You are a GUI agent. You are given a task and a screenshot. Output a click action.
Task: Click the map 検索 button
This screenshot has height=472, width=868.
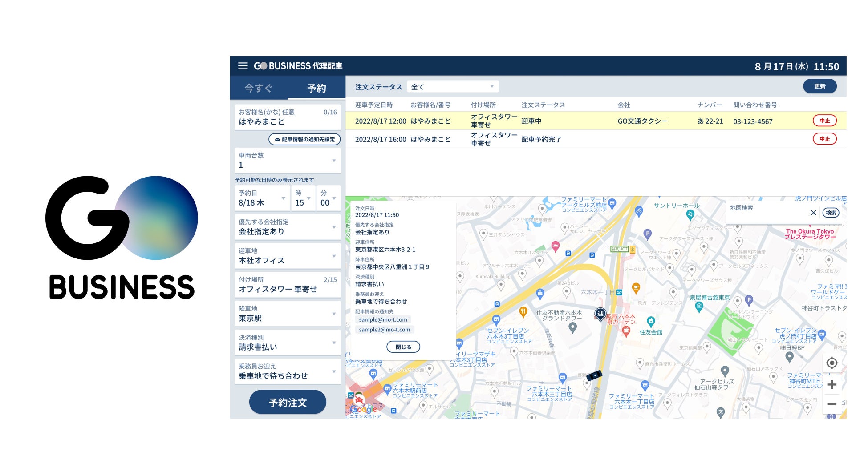831,213
